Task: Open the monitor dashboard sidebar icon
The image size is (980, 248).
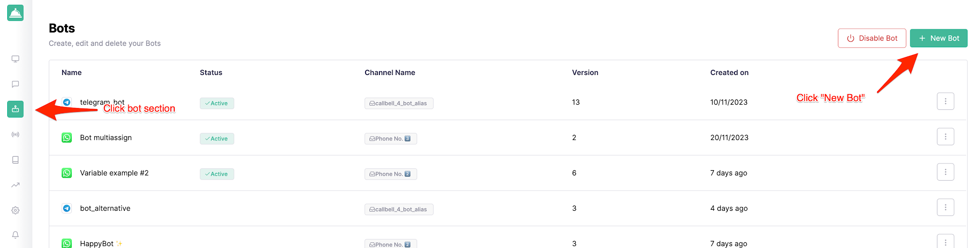Action: [15, 59]
